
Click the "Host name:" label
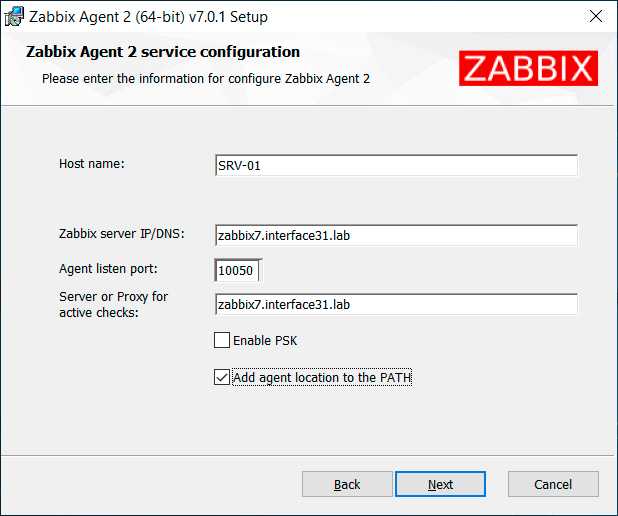(91, 163)
